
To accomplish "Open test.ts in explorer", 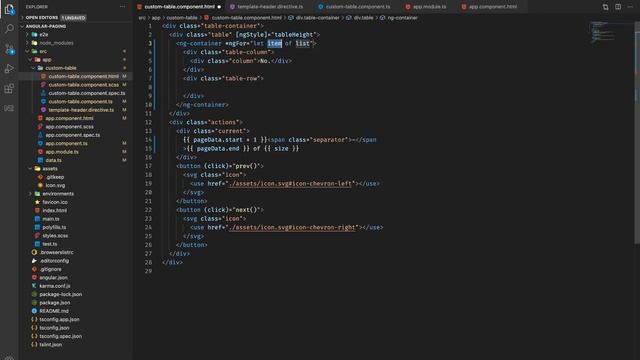I will click(49, 244).
